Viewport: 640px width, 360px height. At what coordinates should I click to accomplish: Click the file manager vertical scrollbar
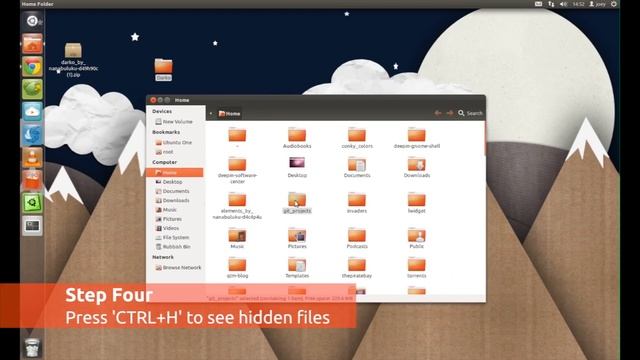[x=484, y=139]
